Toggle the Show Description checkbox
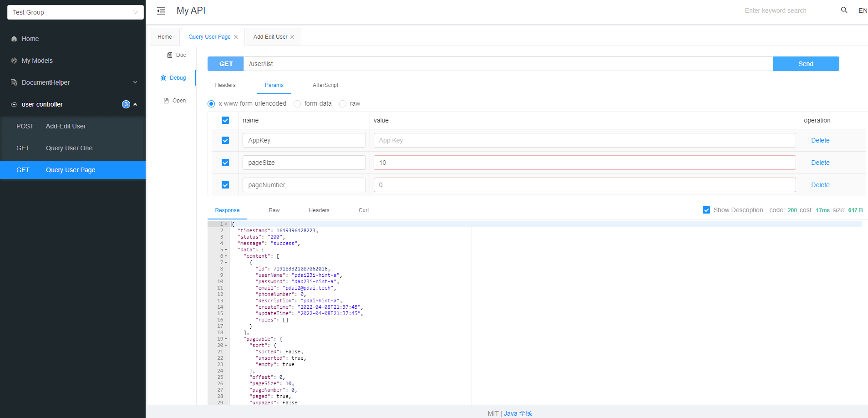 tap(706, 210)
